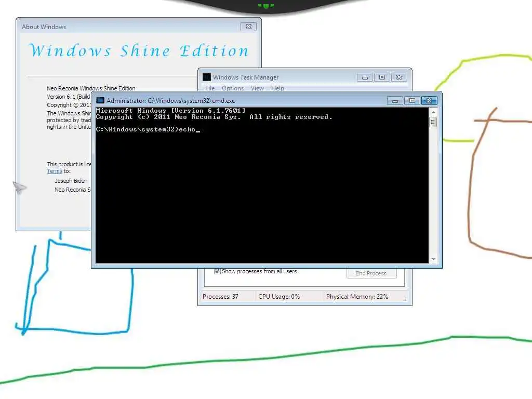Click the Microsoft Windows Version 6.1.7601 line
The width and height of the screenshot is (532, 399).
coord(170,111)
